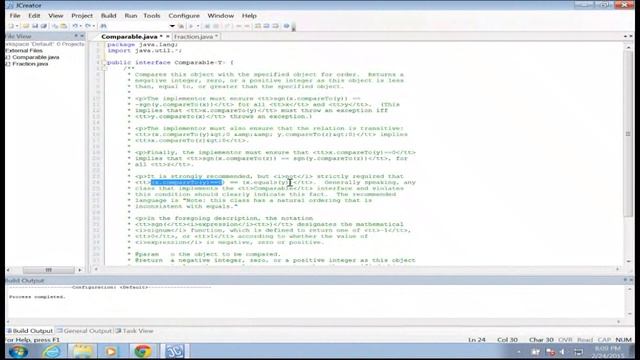Click the Run project play icon
This screenshot has width=640, height=360.
click(191, 26)
